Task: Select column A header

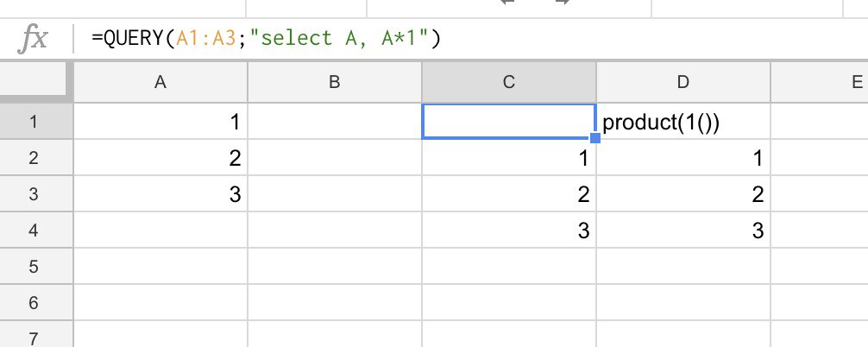Action: [160, 83]
